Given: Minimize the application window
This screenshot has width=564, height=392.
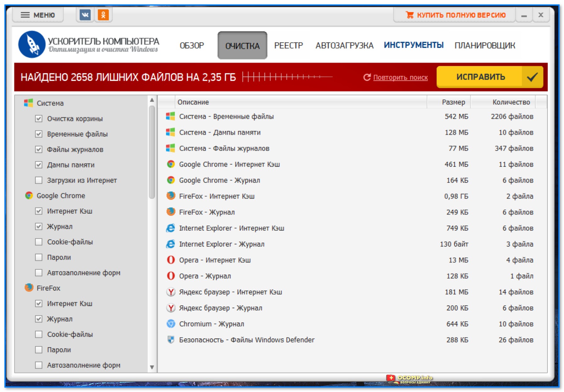Looking at the screenshot, I should [524, 15].
